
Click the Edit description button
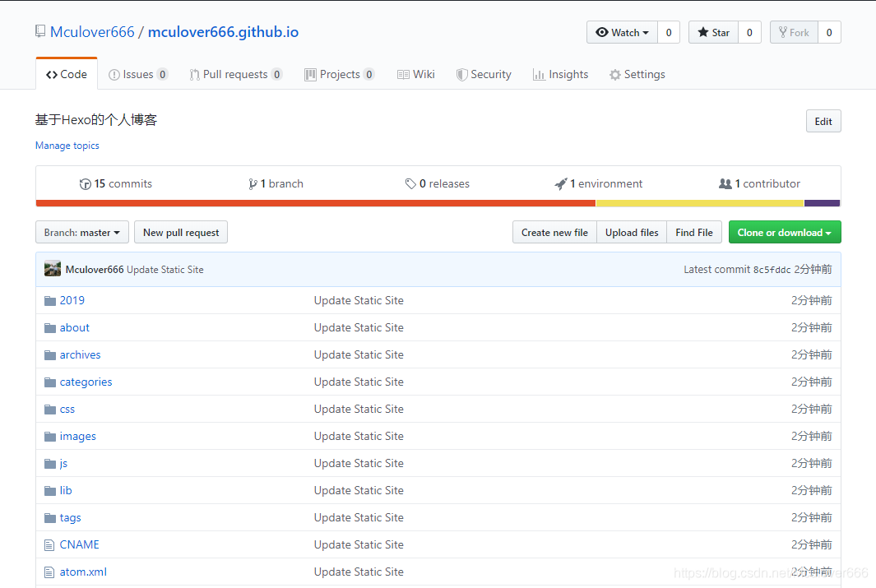click(x=823, y=121)
